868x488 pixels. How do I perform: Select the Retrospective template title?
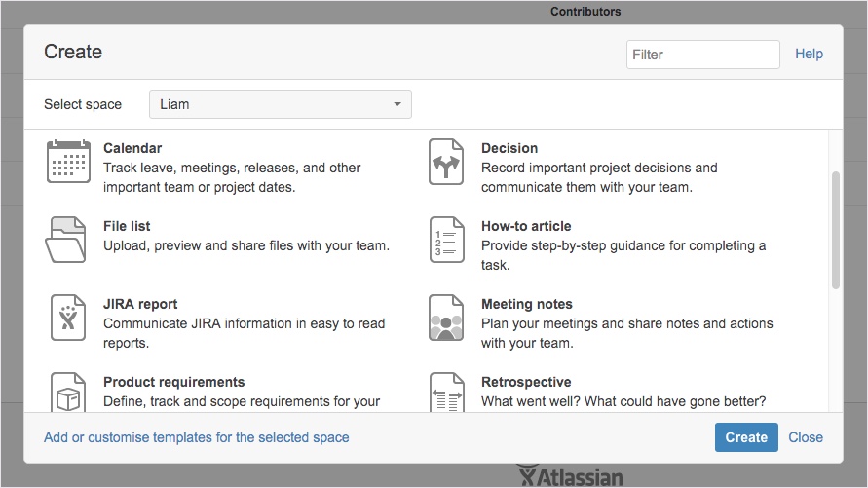[526, 382]
